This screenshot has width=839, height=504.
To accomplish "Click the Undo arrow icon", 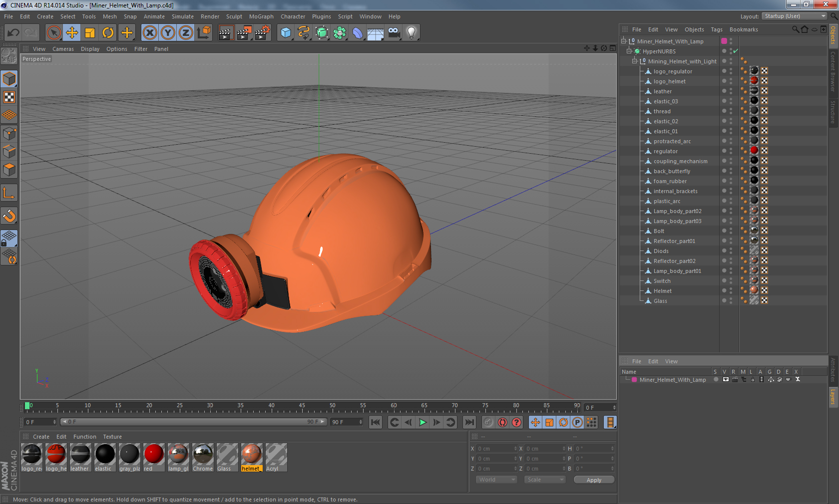I will (13, 33).
